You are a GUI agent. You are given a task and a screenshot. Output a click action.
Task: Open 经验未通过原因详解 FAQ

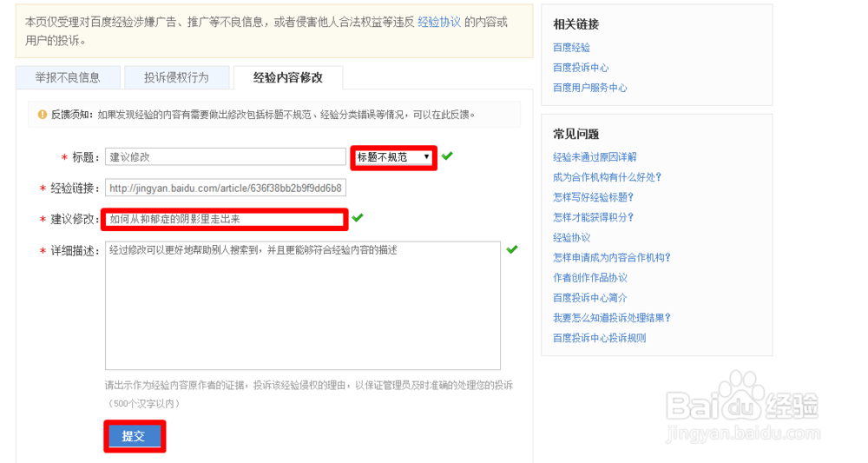[595, 157]
